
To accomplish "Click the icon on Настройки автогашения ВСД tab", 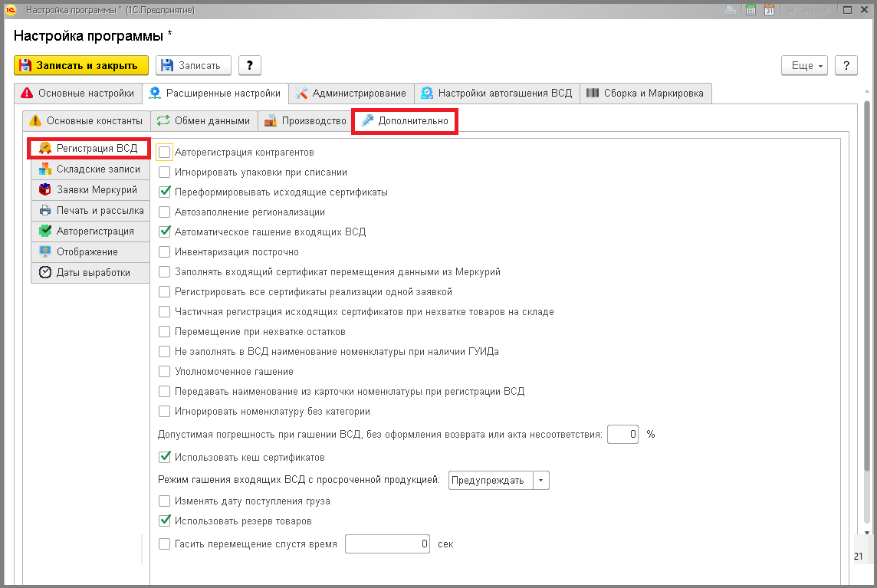I will tap(427, 93).
